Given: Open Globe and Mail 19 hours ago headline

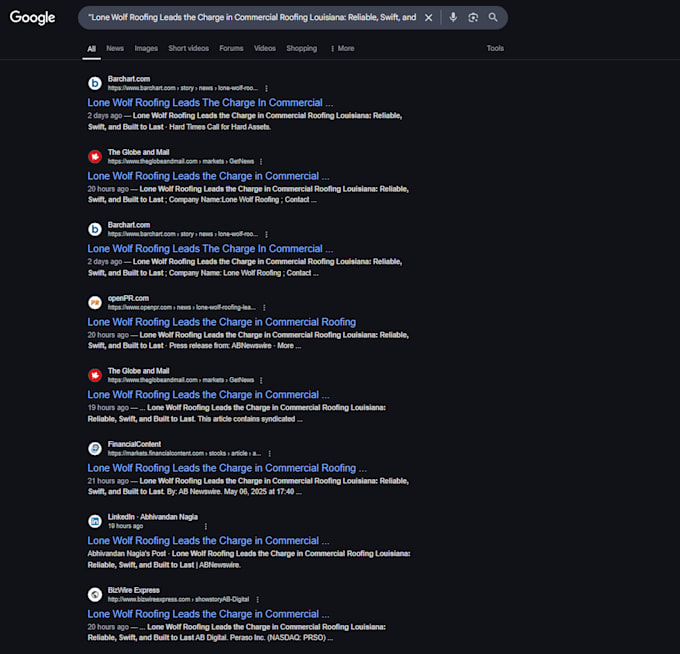Looking at the screenshot, I should (209, 395).
